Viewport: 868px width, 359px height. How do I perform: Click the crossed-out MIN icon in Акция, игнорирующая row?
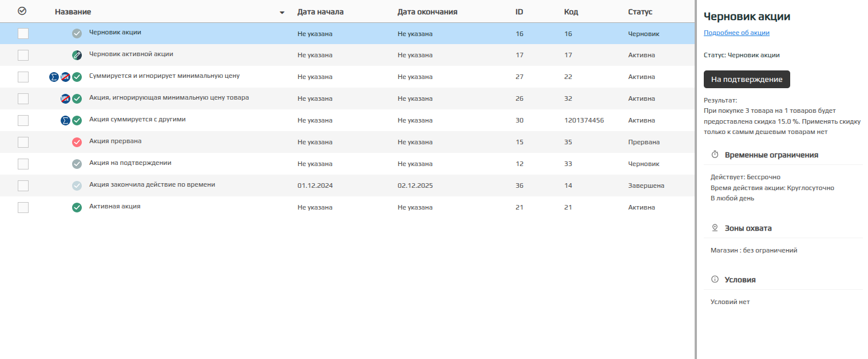point(65,98)
